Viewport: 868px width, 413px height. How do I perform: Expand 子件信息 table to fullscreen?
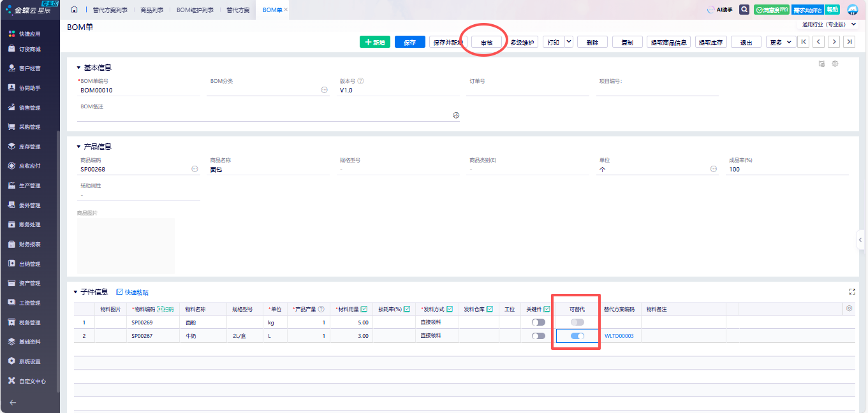click(x=851, y=292)
